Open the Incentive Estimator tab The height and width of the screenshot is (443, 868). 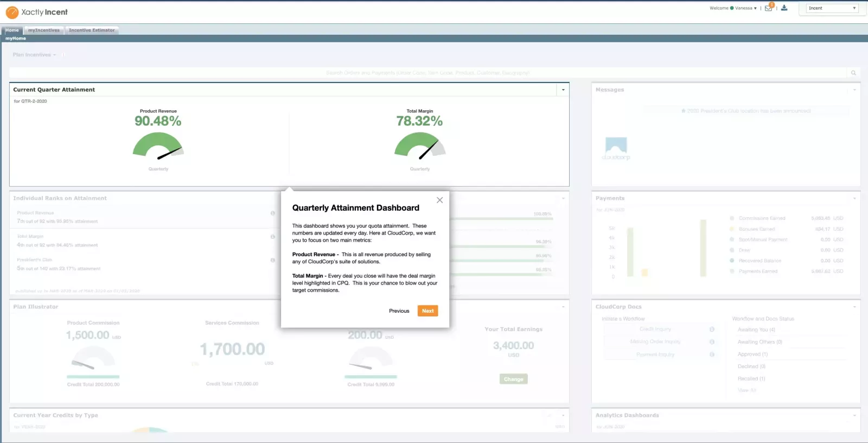[92, 30]
